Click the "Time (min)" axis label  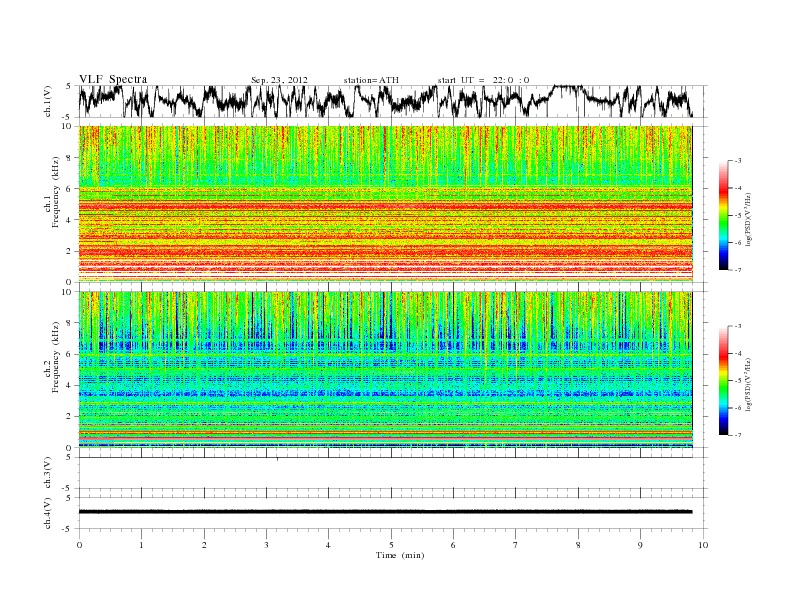tap(400, 555)
